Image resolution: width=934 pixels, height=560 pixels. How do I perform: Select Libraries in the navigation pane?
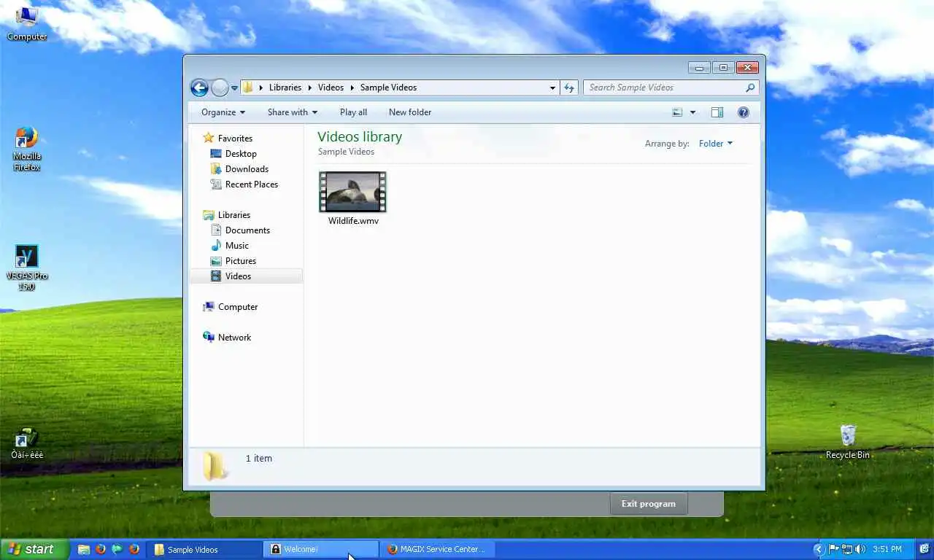click(233, 215)
